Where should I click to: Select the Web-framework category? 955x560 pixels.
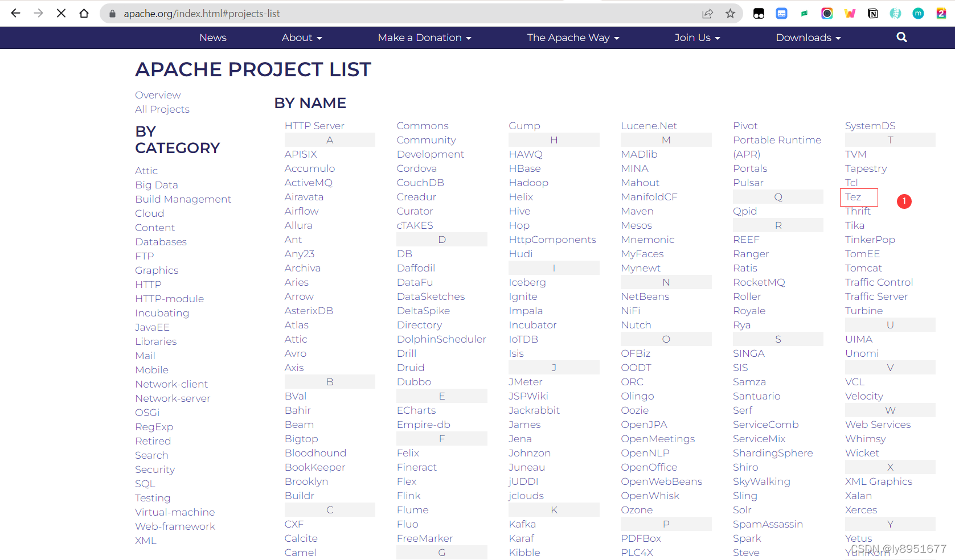pos(175,526)
